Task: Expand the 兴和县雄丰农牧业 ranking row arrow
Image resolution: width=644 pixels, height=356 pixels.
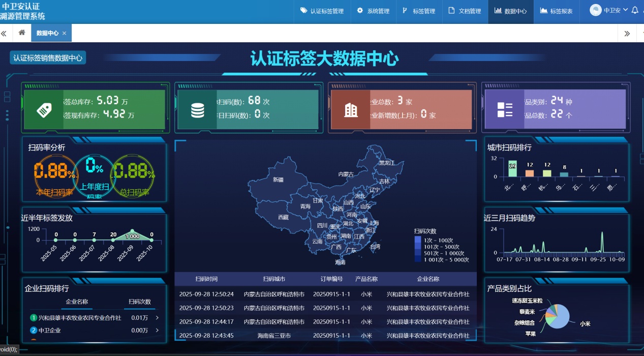Action: (157, 318)
